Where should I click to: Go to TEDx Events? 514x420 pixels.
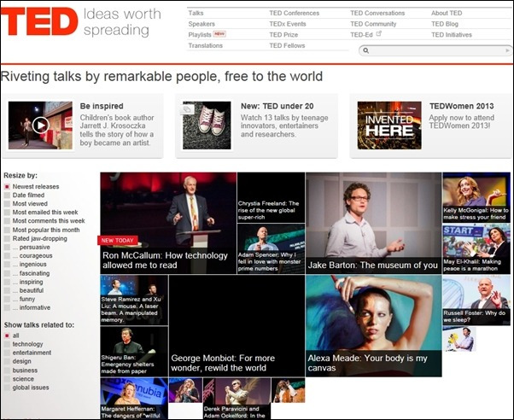(x=288, y=24)
